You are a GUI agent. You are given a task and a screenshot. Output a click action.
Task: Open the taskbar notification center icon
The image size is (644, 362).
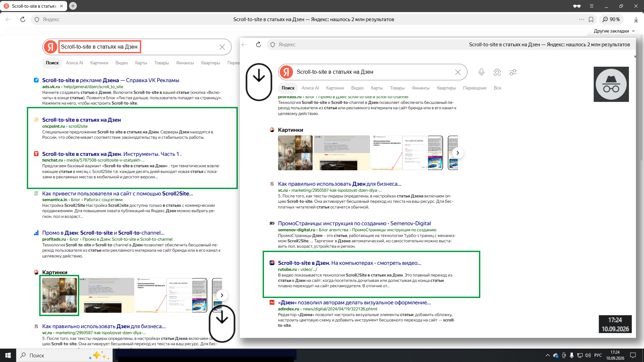click(x=633, y=355)
